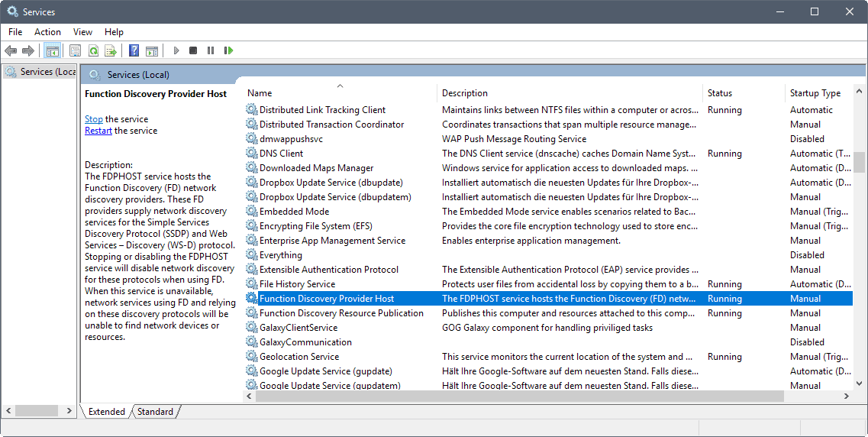This screenshot has height=437, width=868.
Task: Select Function Discovery Resource Publication row
Action: coord(548,313)
